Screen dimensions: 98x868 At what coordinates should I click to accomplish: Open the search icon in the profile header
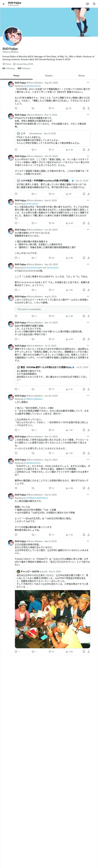(94, 4)
